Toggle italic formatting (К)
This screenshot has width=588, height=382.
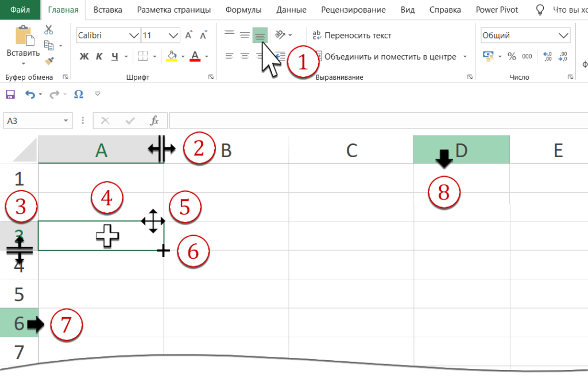pyautogui.click(x=99, y=57)
